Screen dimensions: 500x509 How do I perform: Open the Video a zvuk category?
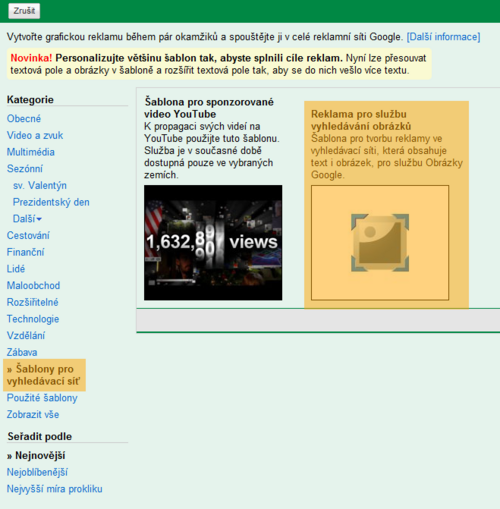click(x=35, y=135)
